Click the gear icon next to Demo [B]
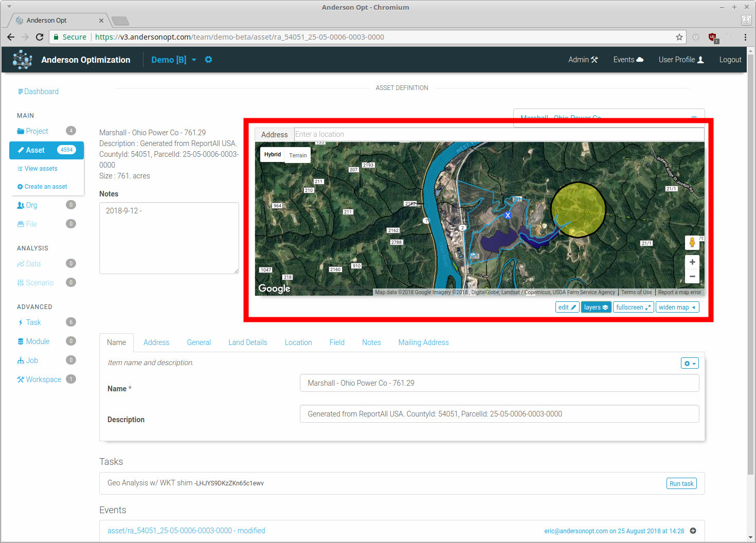This screenshot has width=756, height=543. pyautogui.click(x=208, y=60)
